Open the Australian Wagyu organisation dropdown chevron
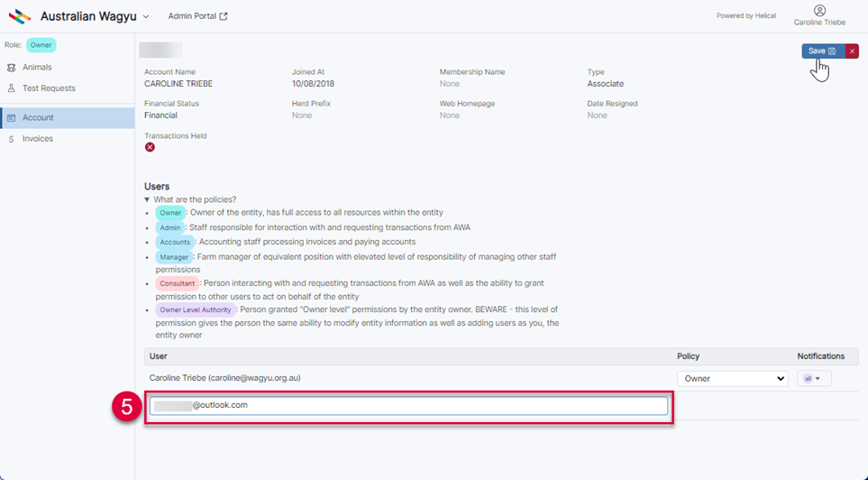Image resolution: width=868 pixels, height=480 pixels. pyautogui.click(x=146, y=16)
